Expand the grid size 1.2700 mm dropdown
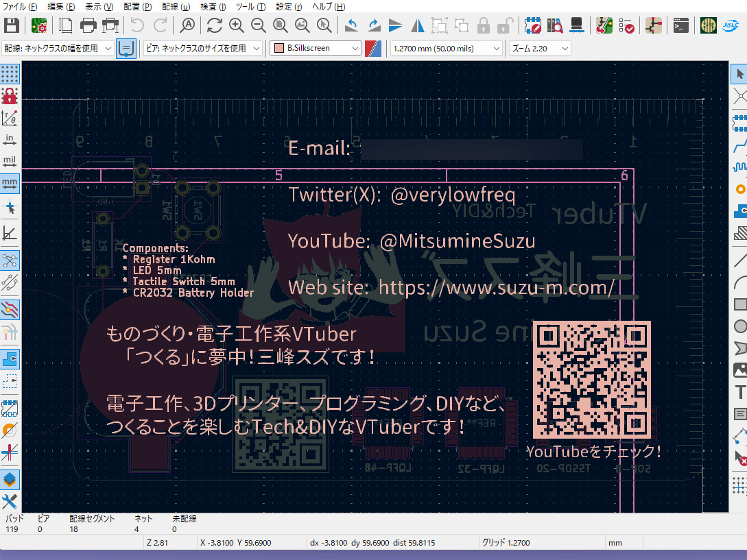Viewport: 747px width, 560px height. (445, 49)
